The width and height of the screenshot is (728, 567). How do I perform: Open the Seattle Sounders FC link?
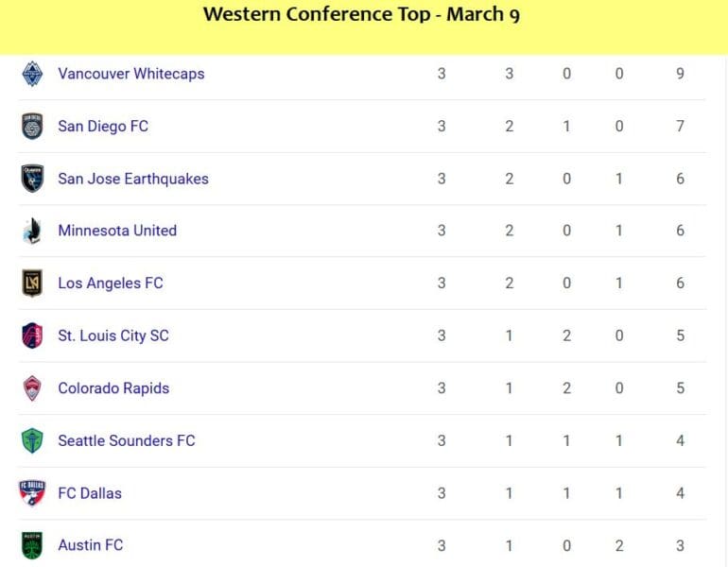click(127, 440)
